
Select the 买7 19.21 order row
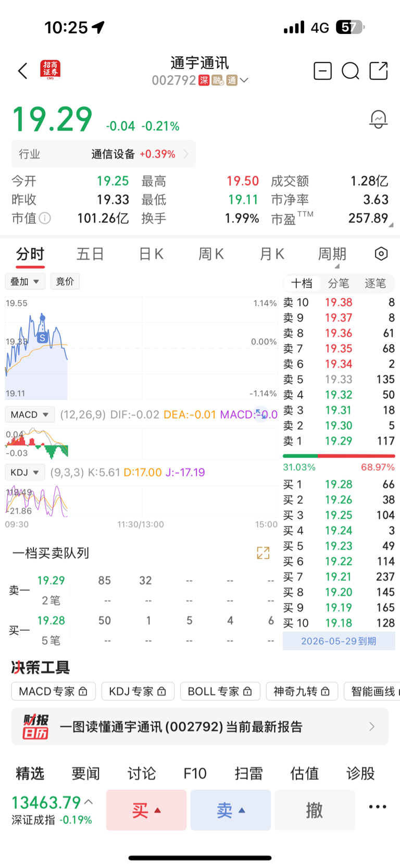(339, 577)
